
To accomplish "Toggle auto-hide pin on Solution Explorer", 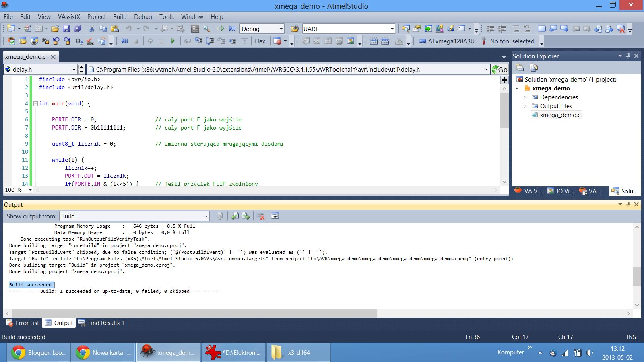I will 628,56.
